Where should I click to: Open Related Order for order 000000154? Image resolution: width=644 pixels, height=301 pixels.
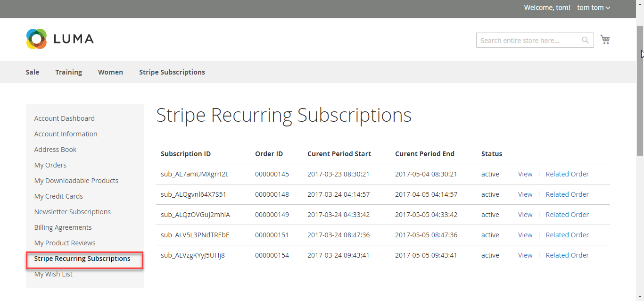point(567,255)
